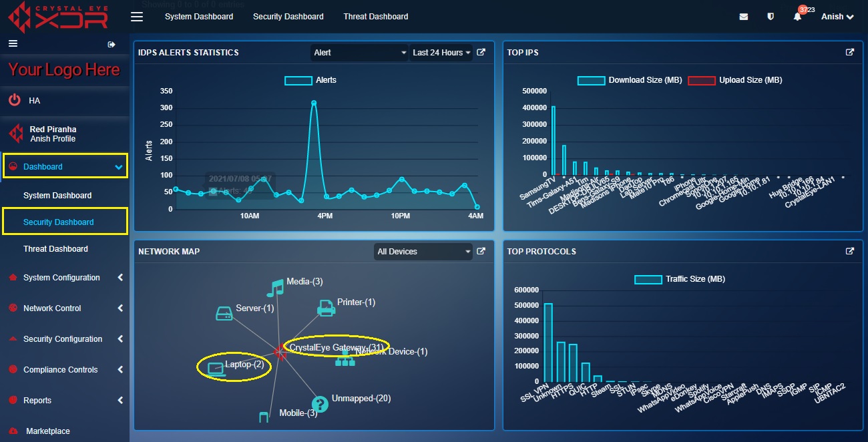Expand the Reports chevron

point(120,401)
